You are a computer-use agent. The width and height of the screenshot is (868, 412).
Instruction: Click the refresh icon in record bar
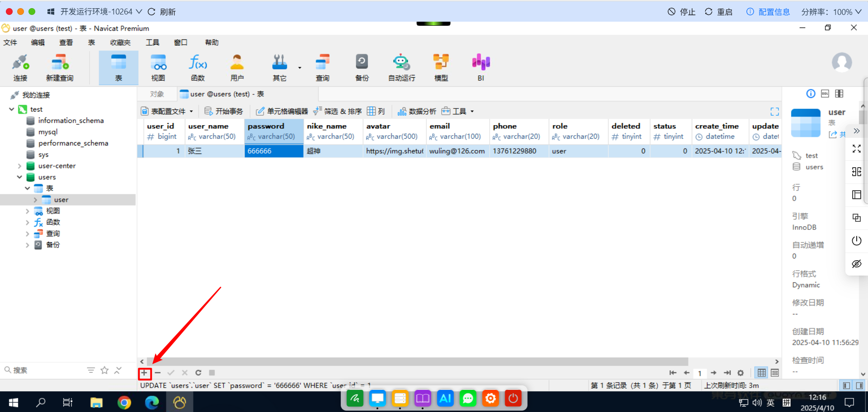(198, 373)
